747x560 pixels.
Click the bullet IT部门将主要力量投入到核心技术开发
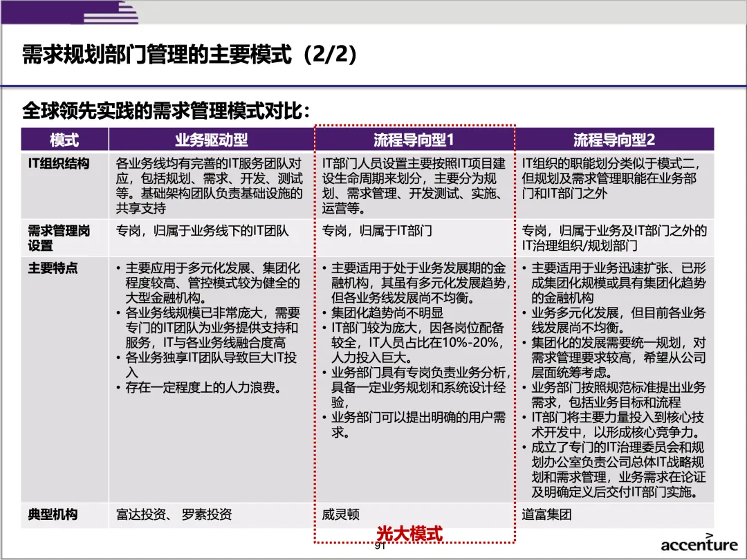point(613,424)
